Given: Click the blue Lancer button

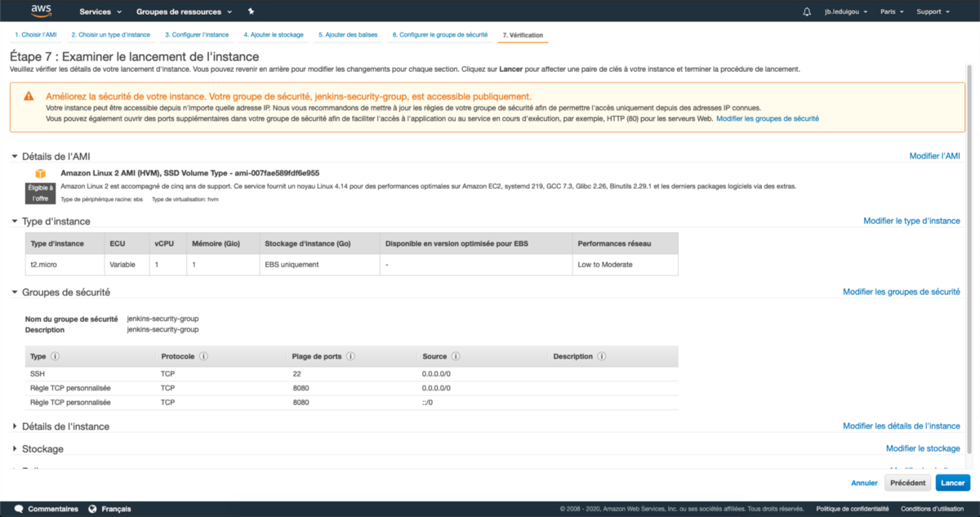Looking at the screenshot, I should 952,483.
